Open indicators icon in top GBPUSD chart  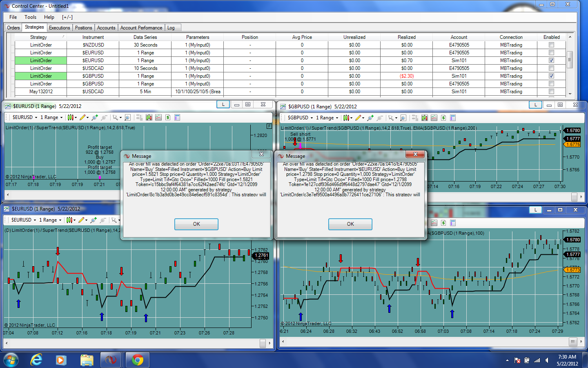[434, 118]
